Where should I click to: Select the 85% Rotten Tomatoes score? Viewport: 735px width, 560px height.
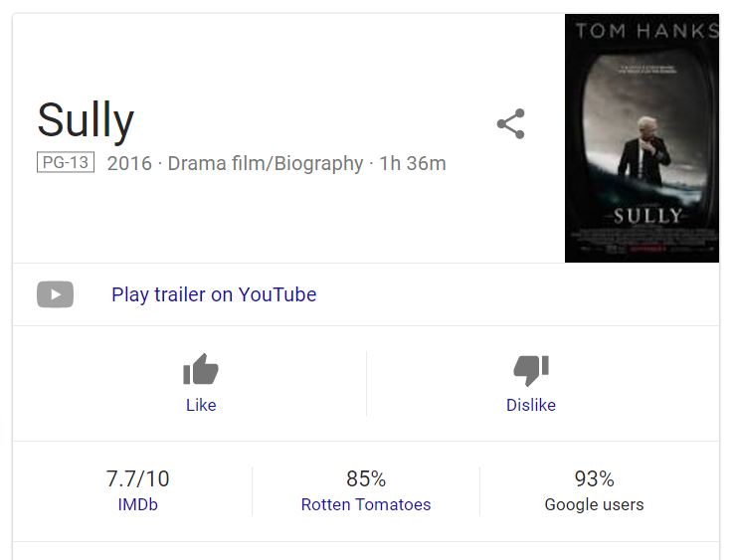click(366, 478)
